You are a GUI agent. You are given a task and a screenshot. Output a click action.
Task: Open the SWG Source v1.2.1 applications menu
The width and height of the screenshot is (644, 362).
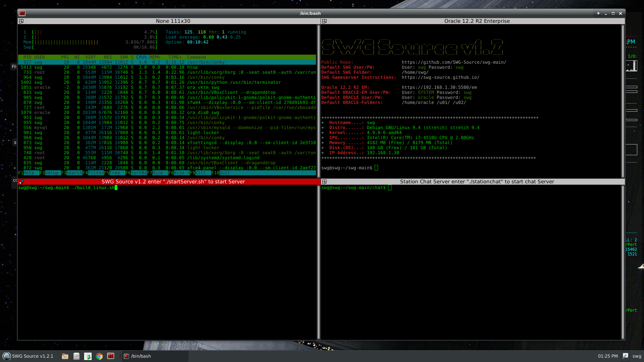pos(28,356)
